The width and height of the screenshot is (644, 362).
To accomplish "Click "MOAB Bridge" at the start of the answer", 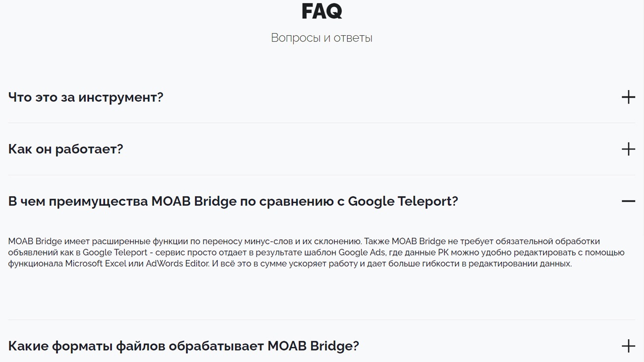I will pos(35,242).
